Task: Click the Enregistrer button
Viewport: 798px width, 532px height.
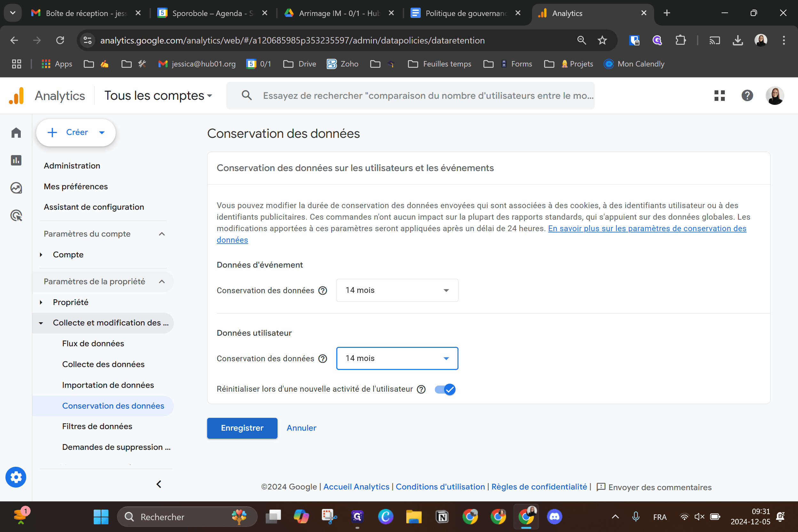Action: [x=242, y=428]
